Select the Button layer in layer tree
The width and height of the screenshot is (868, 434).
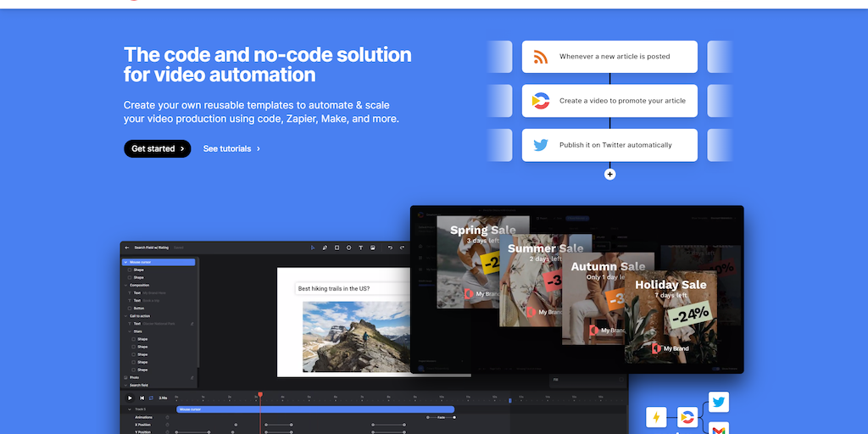click(138, 308)
